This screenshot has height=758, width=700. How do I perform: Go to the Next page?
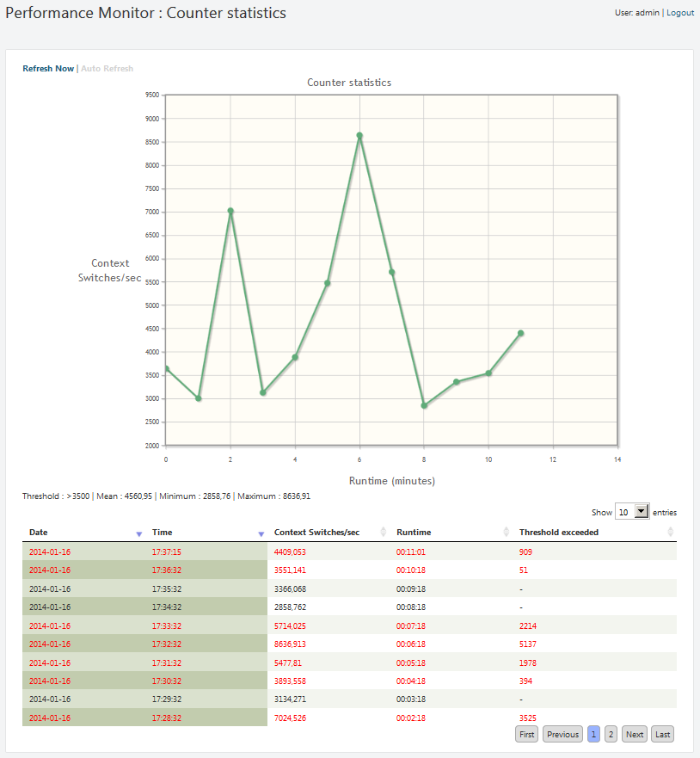[x=635, y=734]
